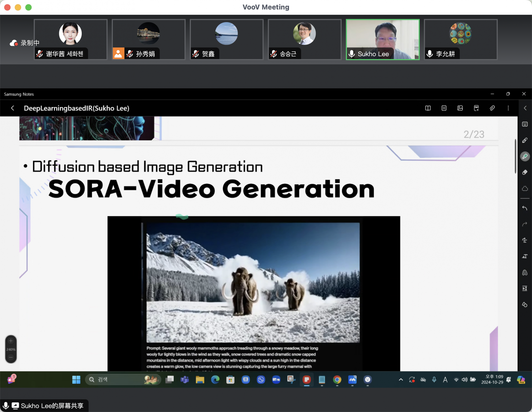Open Microsoft Edge from the taskbar
Viewport: 532px width, 412px height.
pyautogui.click(x=215, y=380)
